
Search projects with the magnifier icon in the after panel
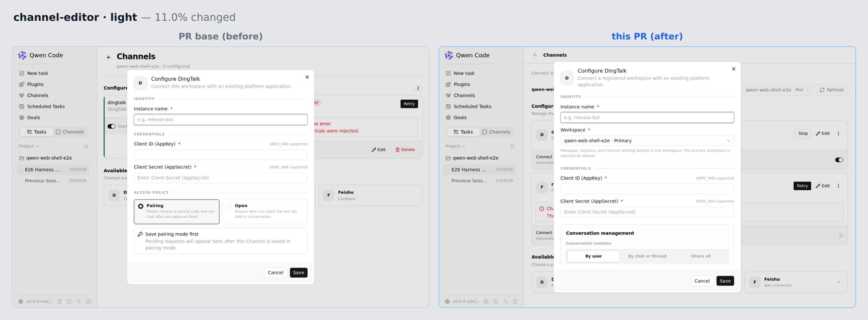[x=512, y=146]
